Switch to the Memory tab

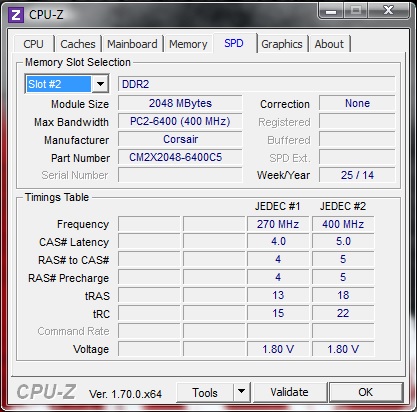point(188,44)
